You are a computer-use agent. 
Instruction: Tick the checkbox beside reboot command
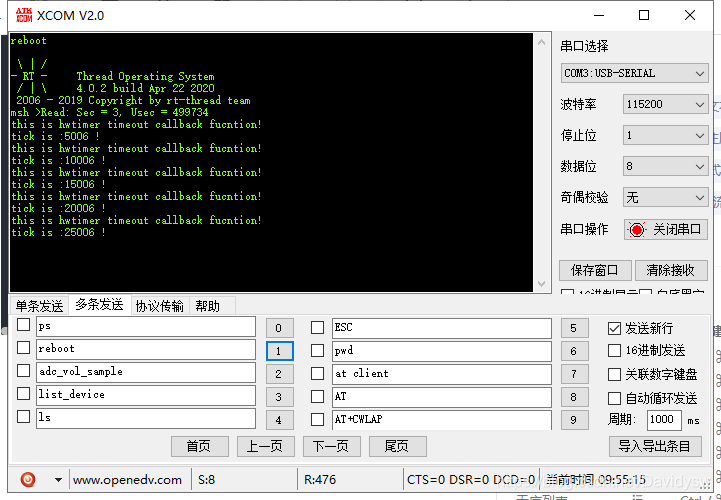[x=23, y=348]
